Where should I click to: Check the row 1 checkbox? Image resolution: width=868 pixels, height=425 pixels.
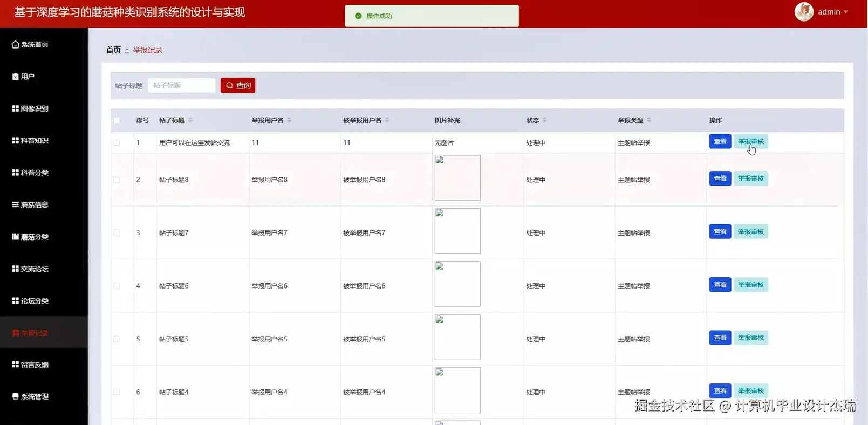[x=117, y=143]
